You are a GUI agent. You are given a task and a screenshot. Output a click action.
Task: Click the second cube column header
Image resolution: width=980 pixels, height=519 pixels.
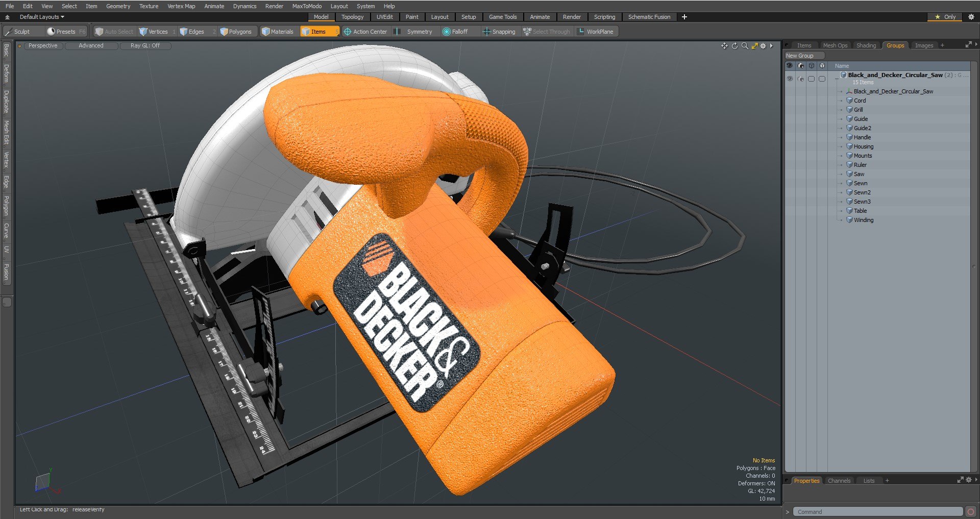822,66
